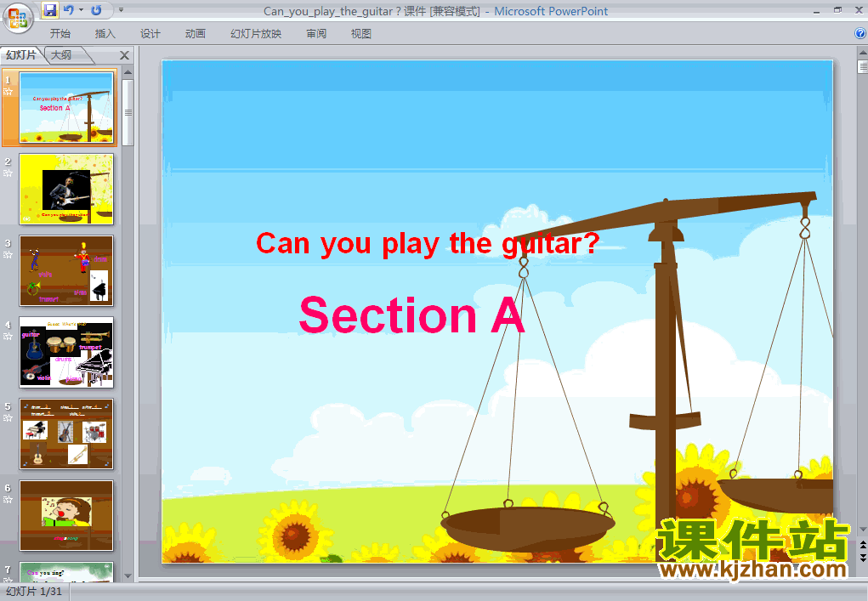The height and width of the screenshot is (601, 868).
Task: Click the animation star icon under slide 2
Action: [x=8, y=173]
